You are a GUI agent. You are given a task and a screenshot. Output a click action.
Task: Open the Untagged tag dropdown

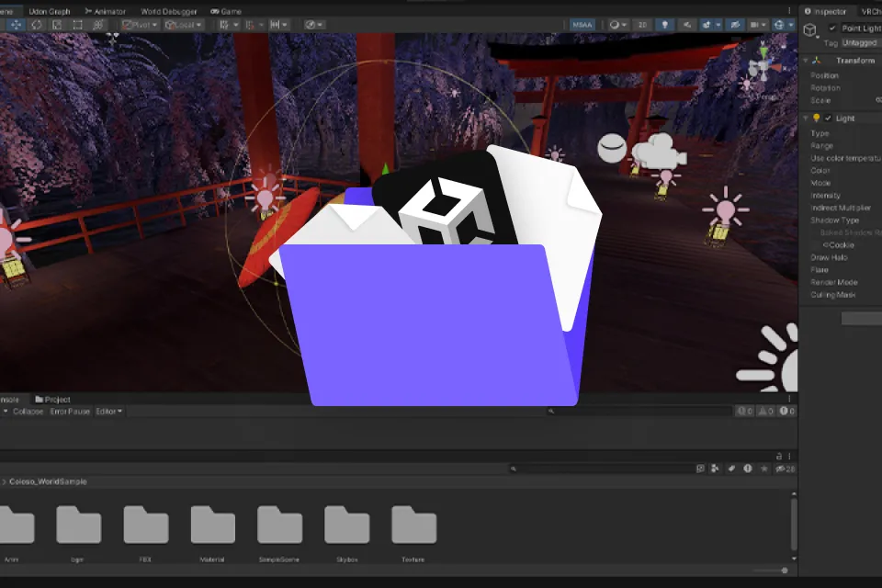pyautogui.click(x=861, y=43)
